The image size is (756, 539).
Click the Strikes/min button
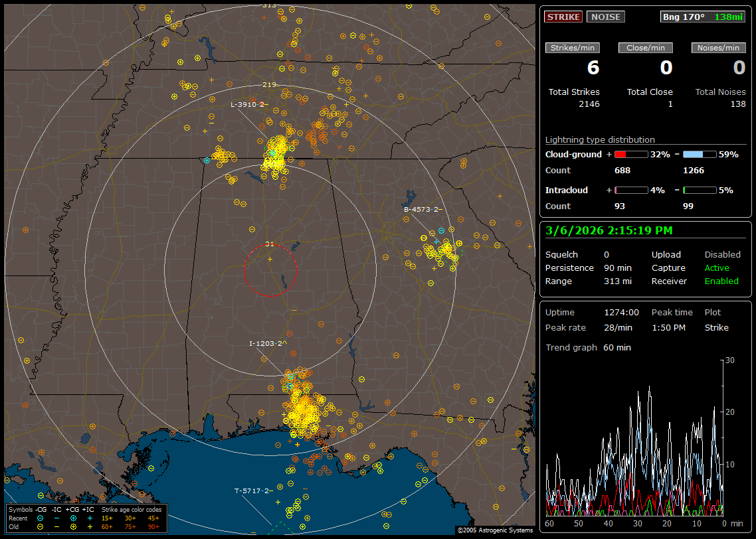click(572, 48)
